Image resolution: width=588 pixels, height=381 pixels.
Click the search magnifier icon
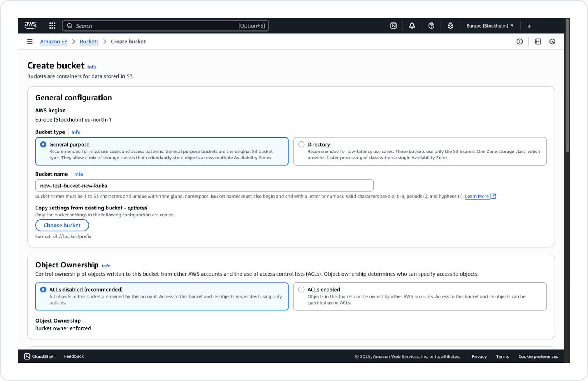point(70,26)
